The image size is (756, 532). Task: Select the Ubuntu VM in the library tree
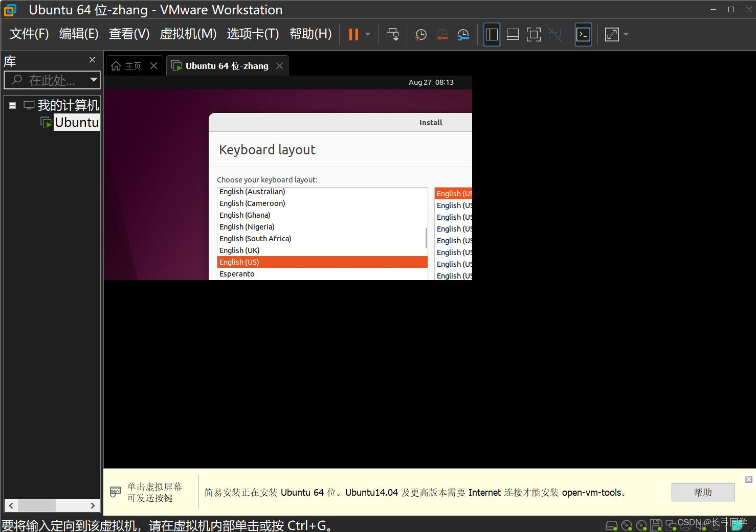coord(76,122)
